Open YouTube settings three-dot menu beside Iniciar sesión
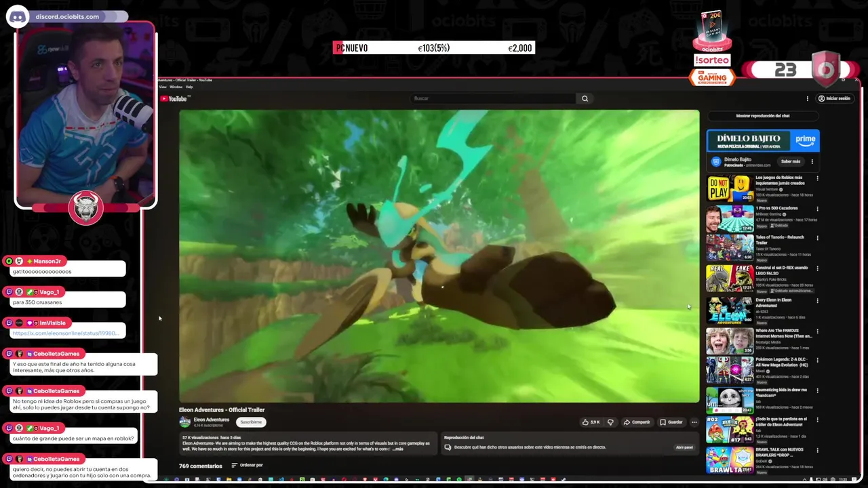This screenshot has width=868, height=488. 807,98
